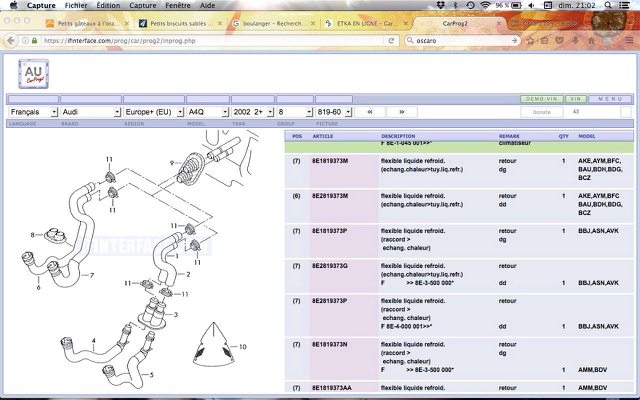
Task: Click the counter number 43
Action: pyautogui.click(x=576, y=111)
